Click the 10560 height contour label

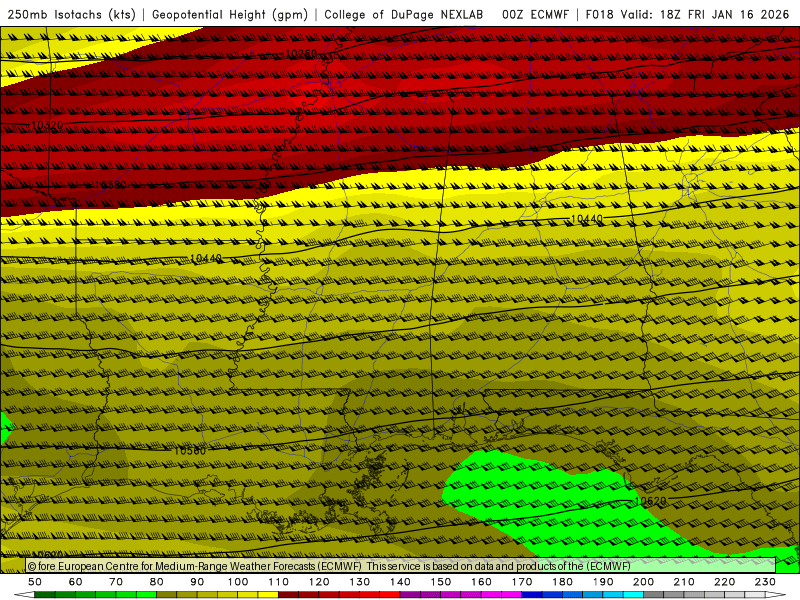pos(190,451)
